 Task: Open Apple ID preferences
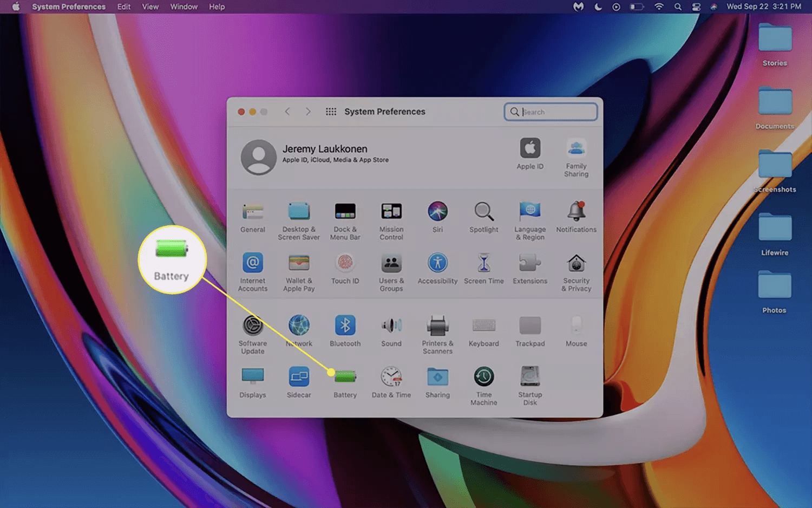(530, 154)
